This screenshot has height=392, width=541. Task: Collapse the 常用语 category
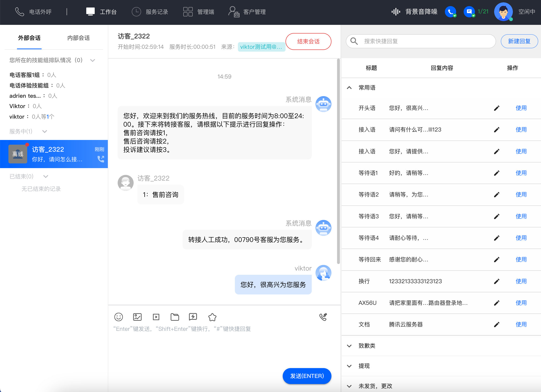click(349, 87)
